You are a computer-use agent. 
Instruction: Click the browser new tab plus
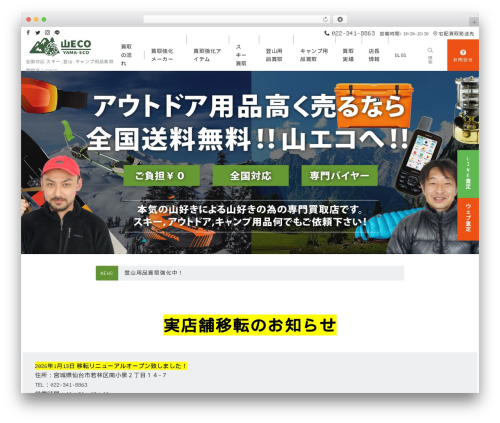coord(474,22)
